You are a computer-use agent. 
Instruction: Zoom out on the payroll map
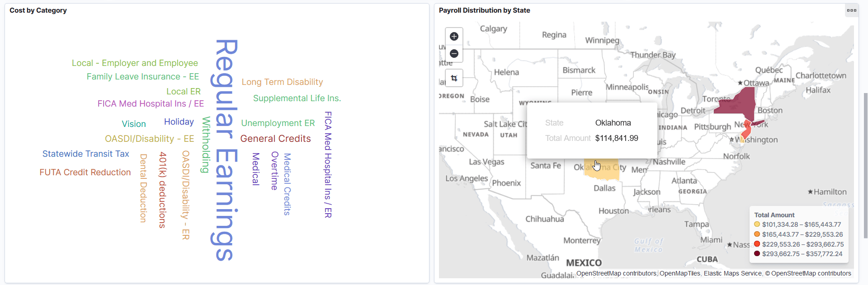coord(454,54)
